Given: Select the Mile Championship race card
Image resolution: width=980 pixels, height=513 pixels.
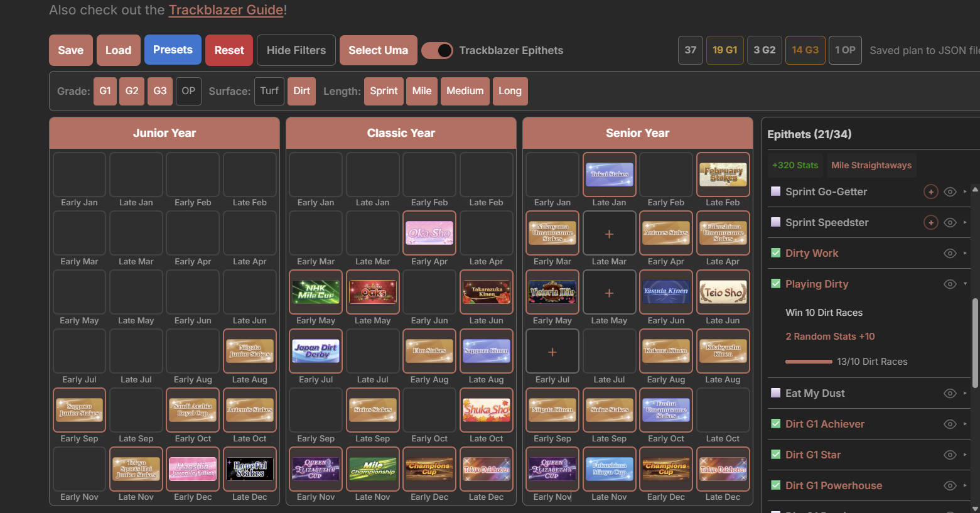Looking at the screenshot, I should tap(373, 469).
